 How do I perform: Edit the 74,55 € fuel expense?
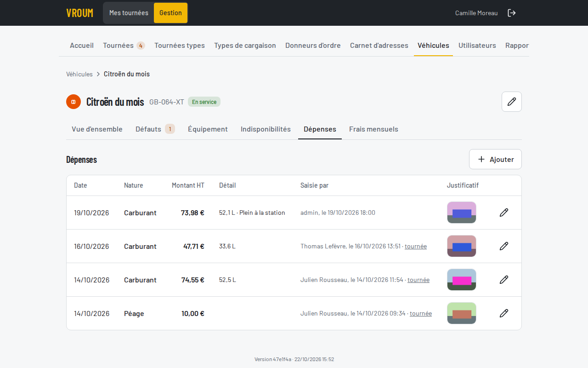(504, 280)
